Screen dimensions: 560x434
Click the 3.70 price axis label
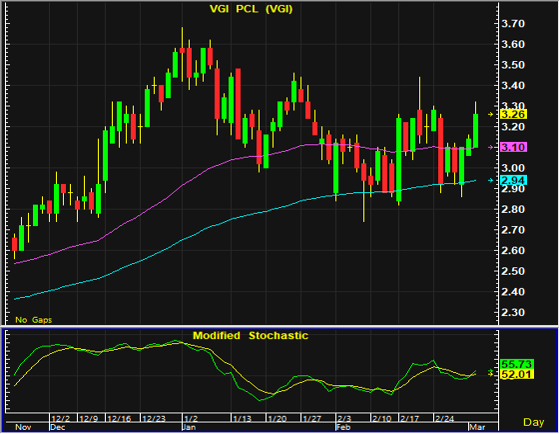tap(513, 24)
